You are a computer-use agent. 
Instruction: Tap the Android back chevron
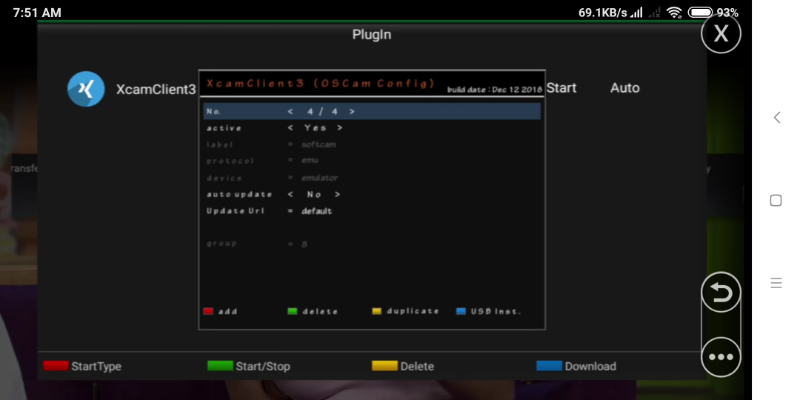pos(777,117)
